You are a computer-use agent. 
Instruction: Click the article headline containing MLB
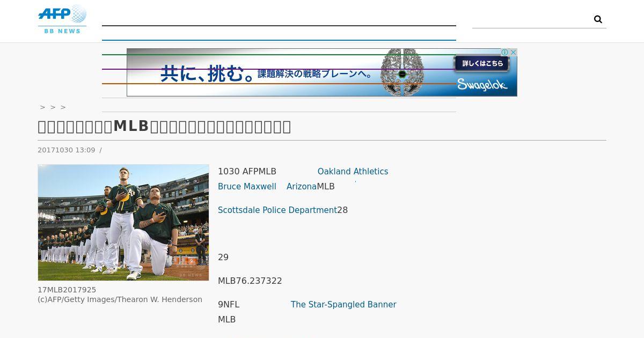(164, 127)
